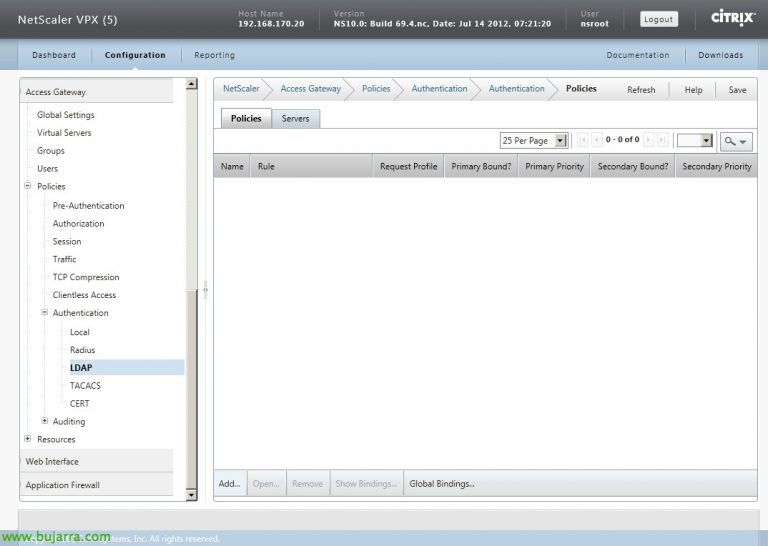Open the Documentation link
The width and height of the screenshot is (768, 546).
[638, 55]
